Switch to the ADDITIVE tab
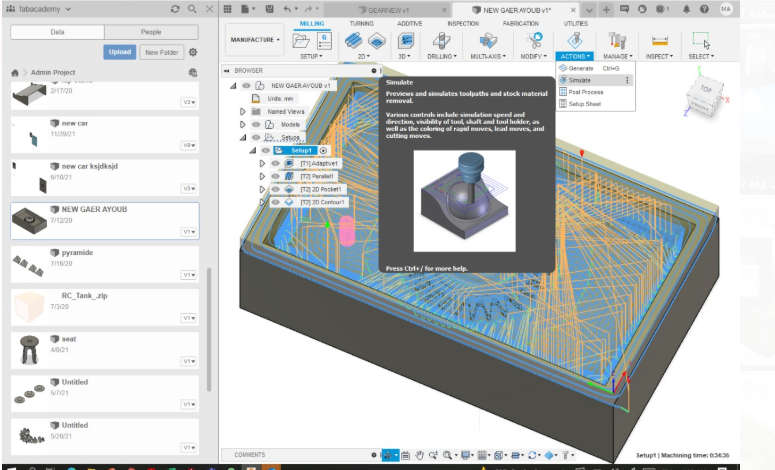The height and width of the screenshot is (470, 775). (410, 23)
